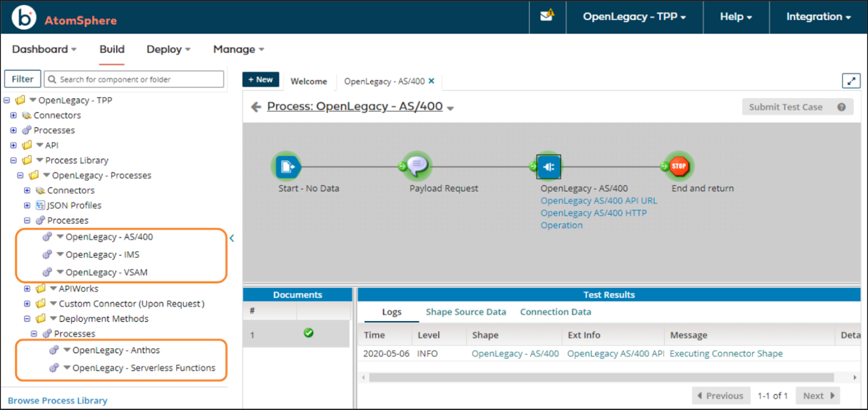Viewport: 868px width, 410px height.
Task: Open the Browse Process Library link
Action: 58,400
